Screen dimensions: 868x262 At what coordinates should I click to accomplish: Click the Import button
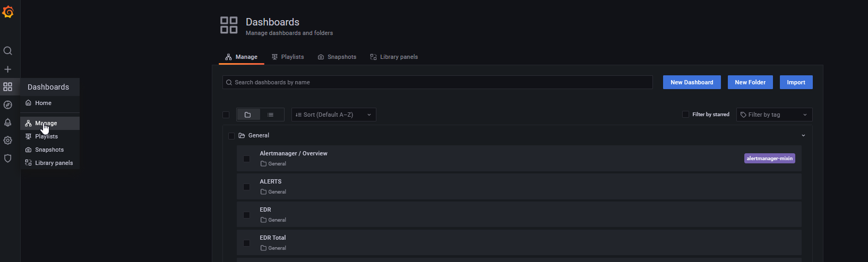point(796,82)
